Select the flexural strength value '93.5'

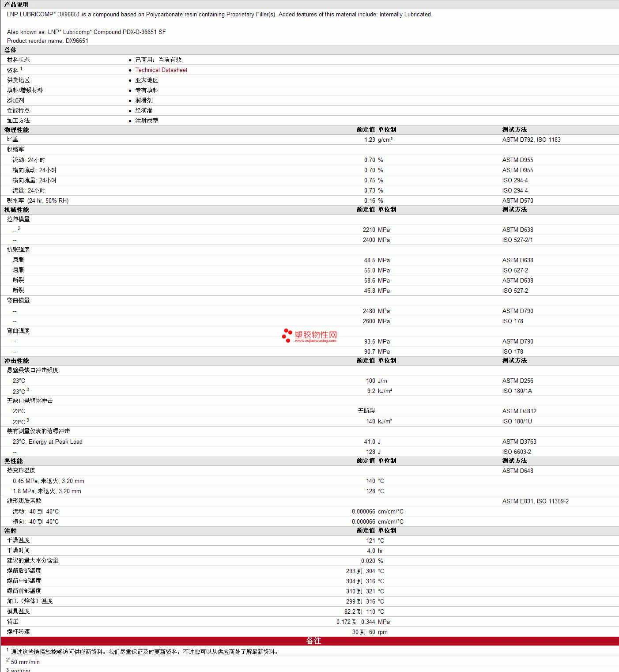[x=370, y=341]
